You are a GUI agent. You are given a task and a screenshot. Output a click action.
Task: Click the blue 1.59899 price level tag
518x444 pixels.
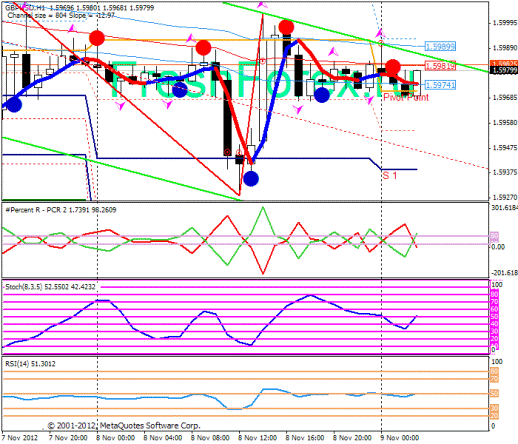(440, 47)
